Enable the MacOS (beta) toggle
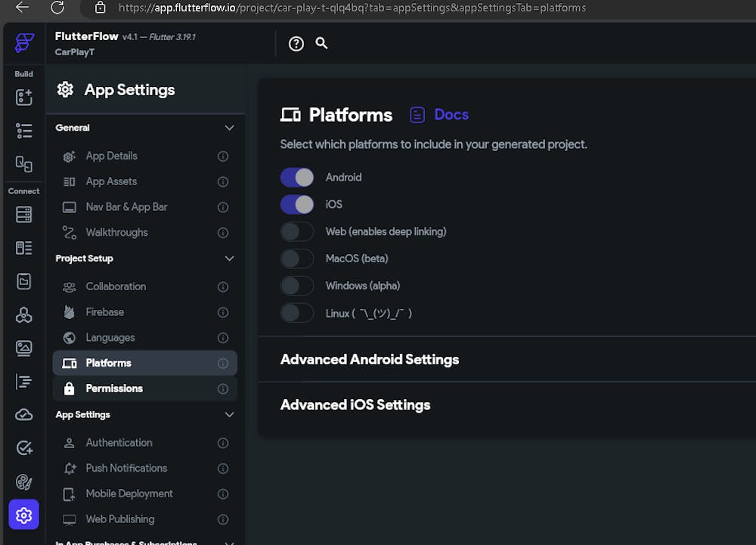 tap(297, 259)
